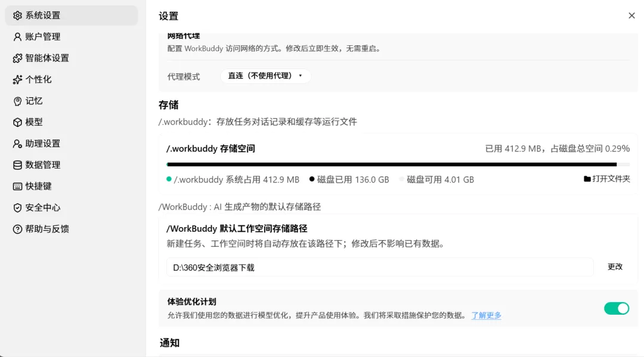Close the 设置 dialog with X

pyautogui.click(x=631, y=15)
